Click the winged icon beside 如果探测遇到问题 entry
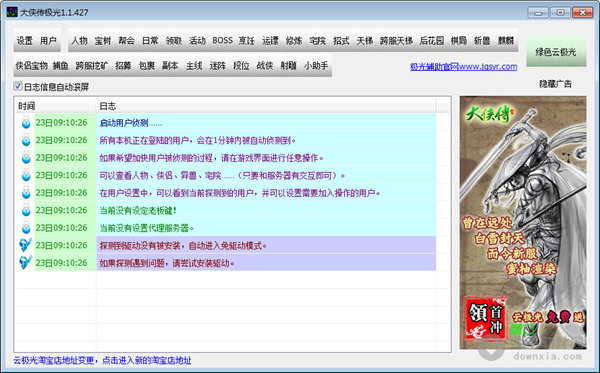This screenshot has width=600, height=373. tap(26, 262)
